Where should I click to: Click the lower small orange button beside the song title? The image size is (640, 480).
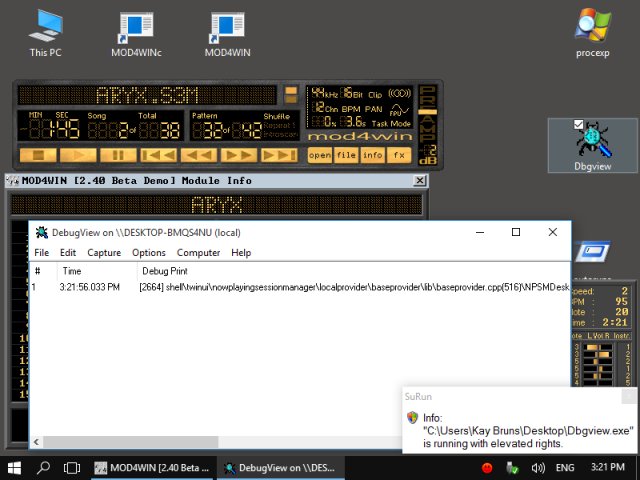[x=291, y=99]
